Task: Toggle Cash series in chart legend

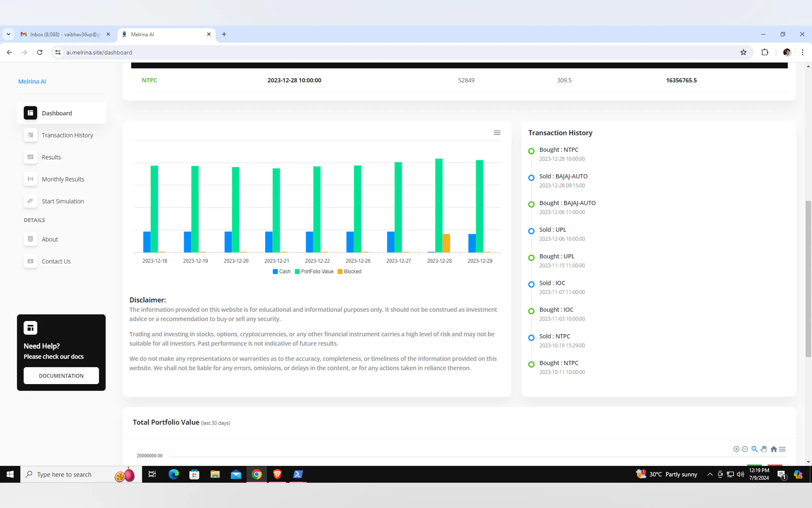Action: click(x=281, y=272)
